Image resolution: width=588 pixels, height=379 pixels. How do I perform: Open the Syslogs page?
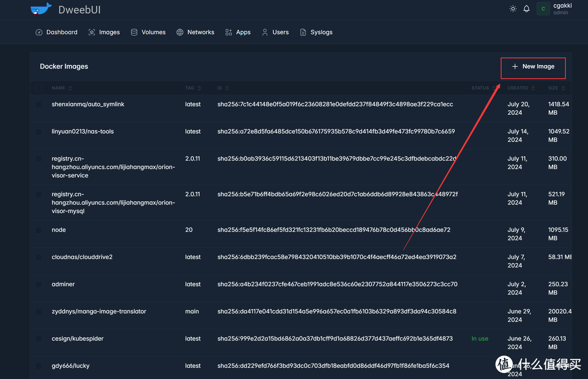coord(316,32)
